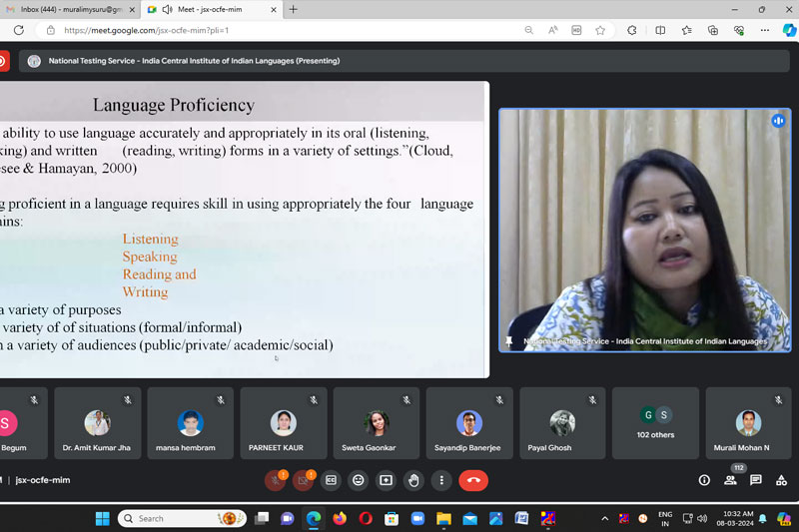
Task: Open the browser extensions puzzle icon
Action: point(632,30)
